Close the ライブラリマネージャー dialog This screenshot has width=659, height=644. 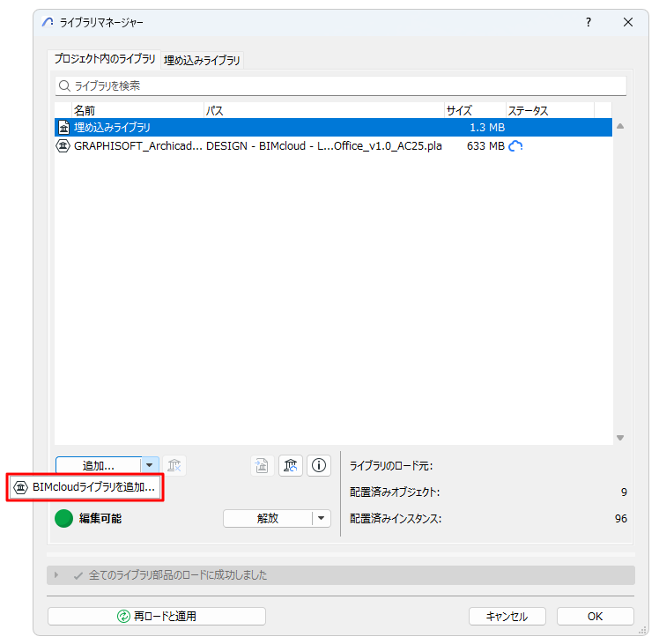[628, 22]
